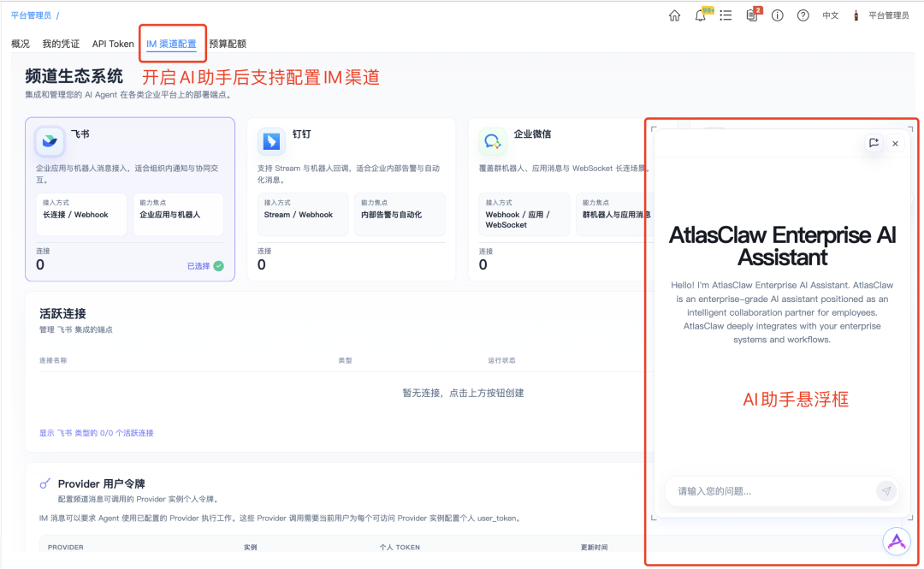Click the 频道生态系统 page title
The width and height of the screenshot is (924, 569).
click(74, 76)
